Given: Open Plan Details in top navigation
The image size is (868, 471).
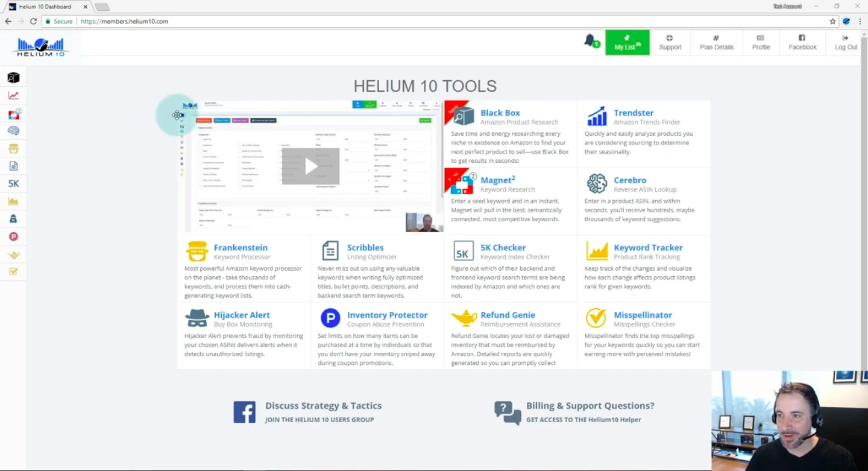Looking at the screenshot, I should (716, 43).
